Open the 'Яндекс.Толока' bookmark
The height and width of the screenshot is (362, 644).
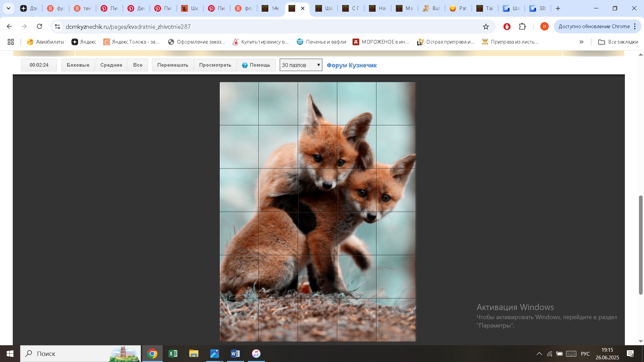tap(131, 42)
